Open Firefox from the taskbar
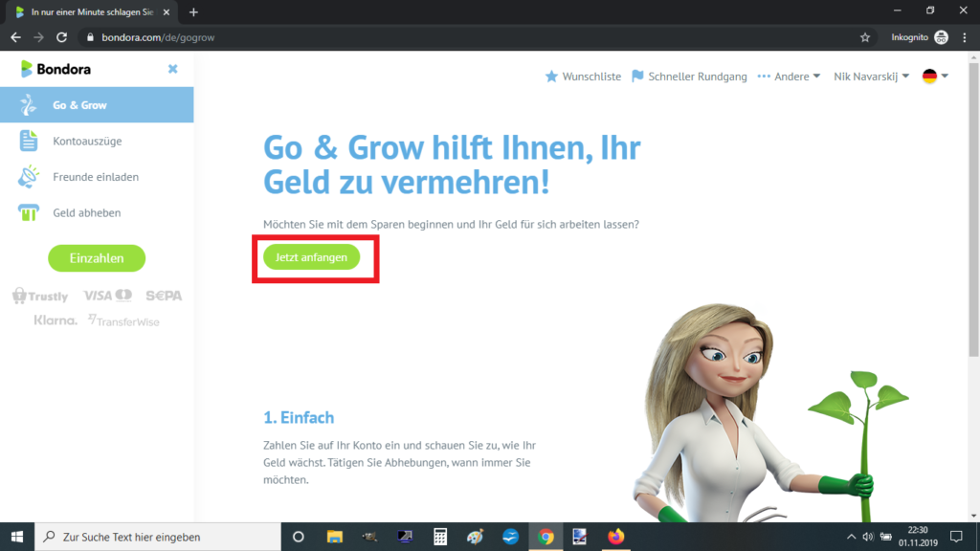Viewport: 980px width, 551px height. click(x=615, y=537)
